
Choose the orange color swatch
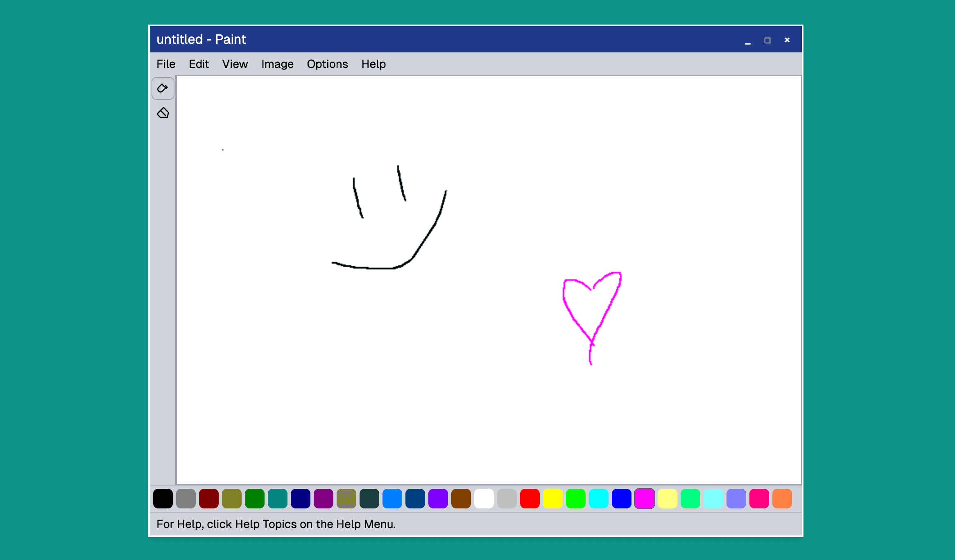tap(782, 498)
